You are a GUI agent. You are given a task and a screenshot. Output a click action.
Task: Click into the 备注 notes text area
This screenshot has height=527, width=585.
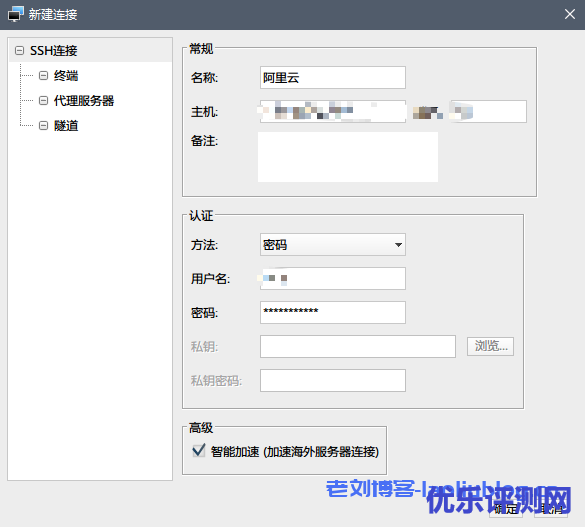(348, 157)
